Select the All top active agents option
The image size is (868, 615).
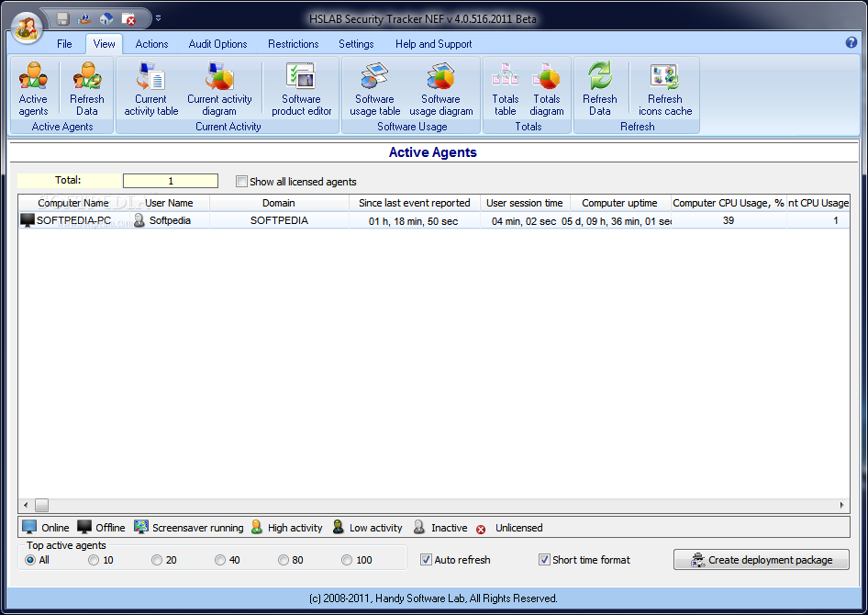30,560
